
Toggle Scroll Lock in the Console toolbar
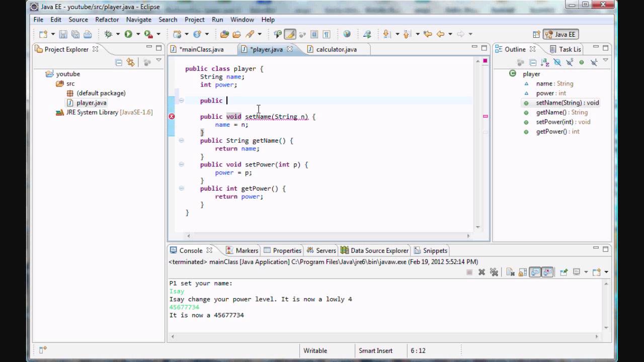point(523,272)
